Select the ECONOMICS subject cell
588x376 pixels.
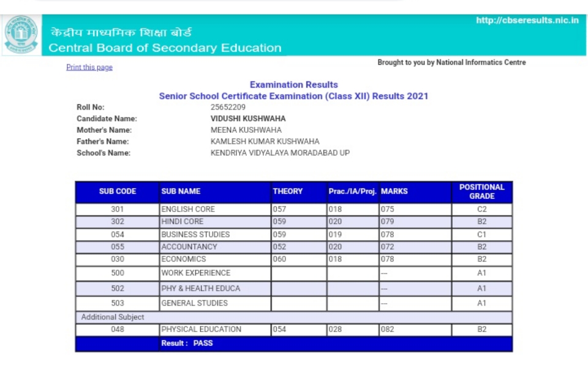(x=215, y=259)
